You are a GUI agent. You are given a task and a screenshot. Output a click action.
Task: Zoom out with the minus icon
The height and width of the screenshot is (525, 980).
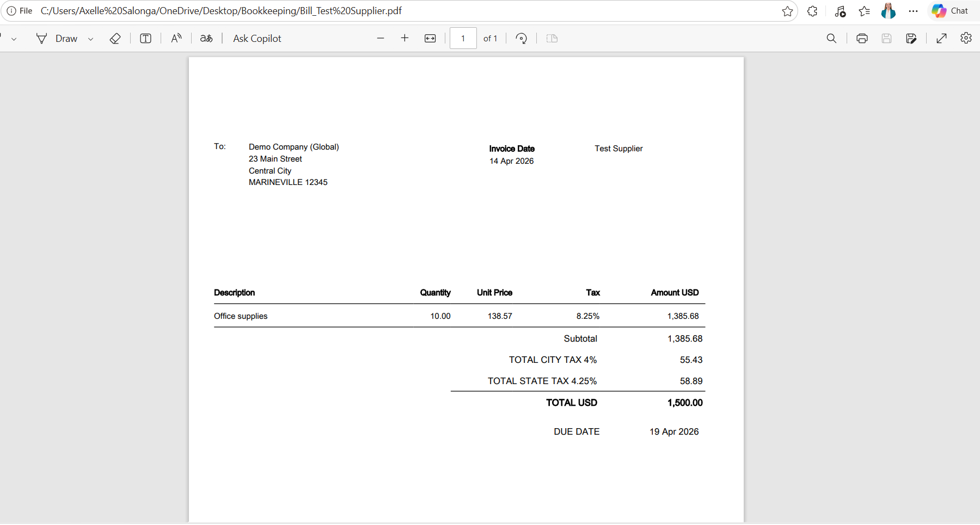pos(381,38)
